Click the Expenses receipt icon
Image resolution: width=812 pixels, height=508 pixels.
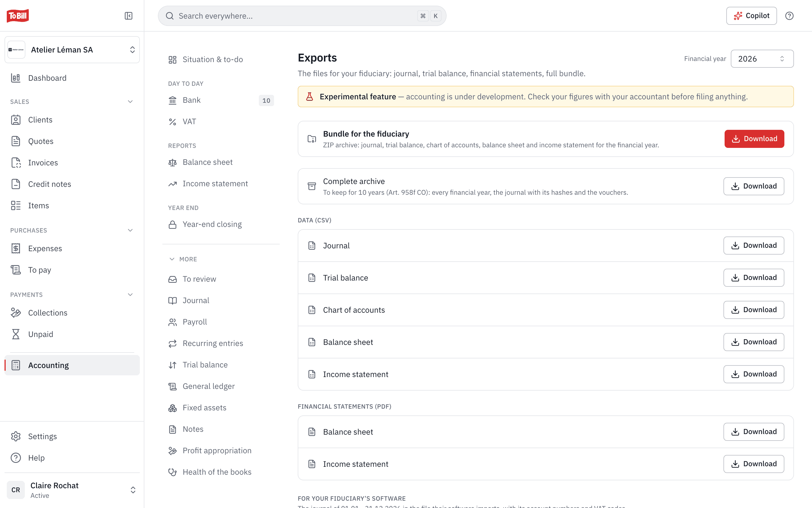point(16,249)
